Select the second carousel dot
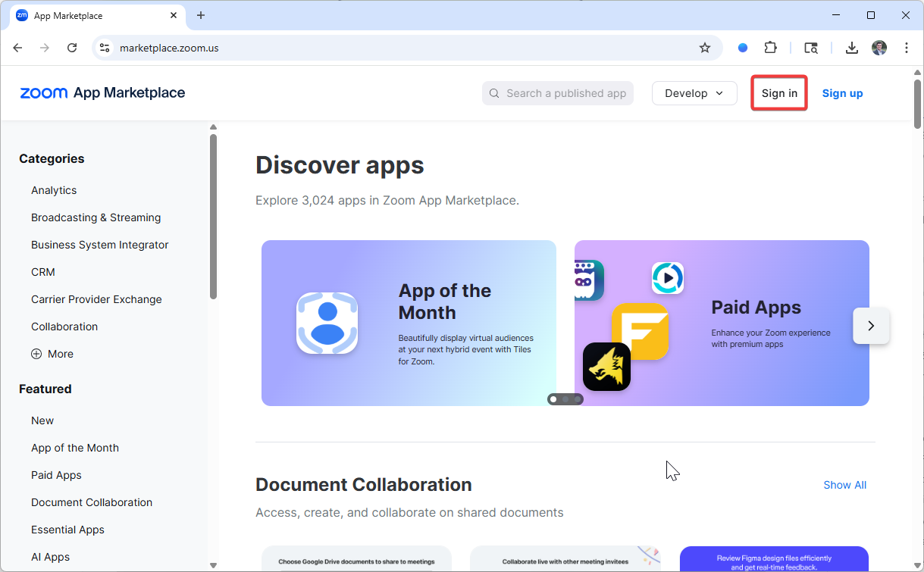 click(x=565, y=399)
